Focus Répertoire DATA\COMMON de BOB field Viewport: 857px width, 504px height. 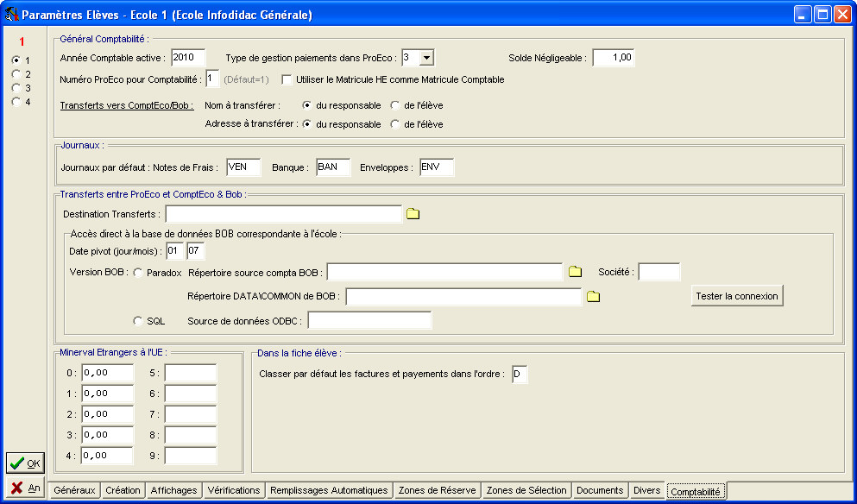pos(463,297)
